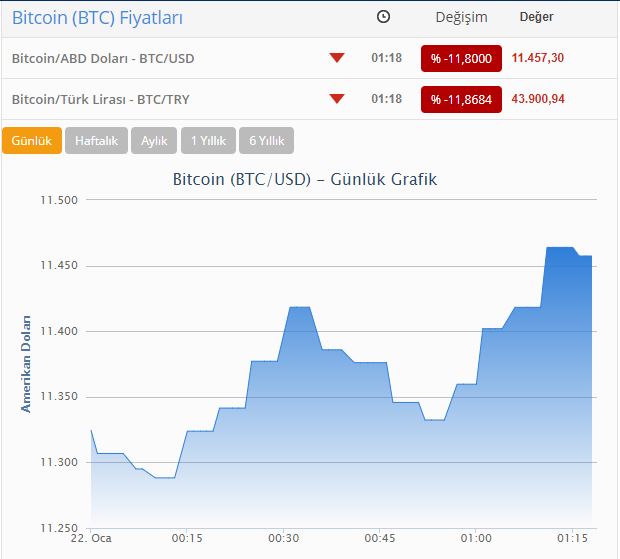Click the Amerikan Doları axis label

tap(26, 364)
